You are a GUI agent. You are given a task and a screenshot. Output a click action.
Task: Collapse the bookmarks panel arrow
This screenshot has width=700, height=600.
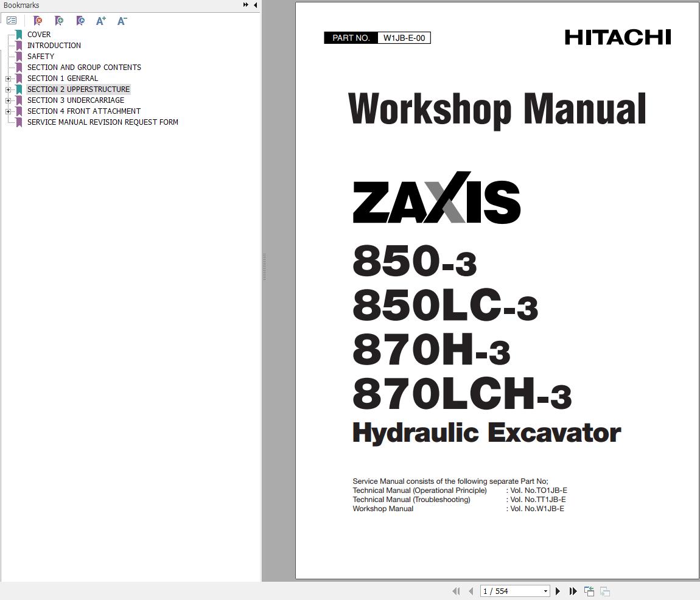[x=256, y=5]
